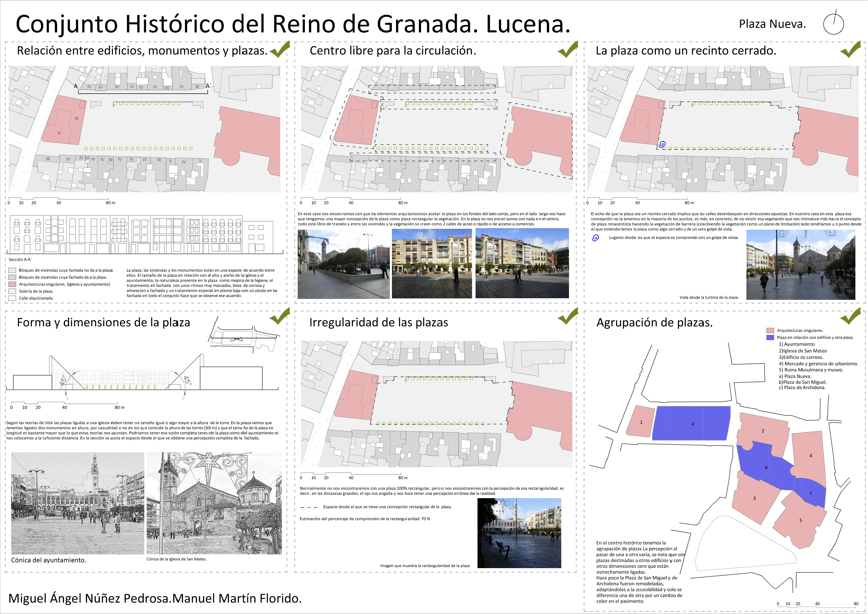Click blue swatch 'Plaza en relación con edificio y otra plaza'
The height and width of the screenshot is (614, 868).
(770, 337)
